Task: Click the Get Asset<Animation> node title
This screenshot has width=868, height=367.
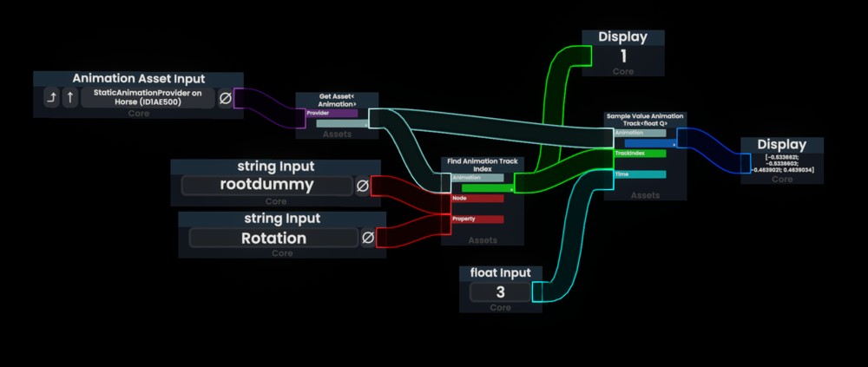Action: click(x=338, y=100)
